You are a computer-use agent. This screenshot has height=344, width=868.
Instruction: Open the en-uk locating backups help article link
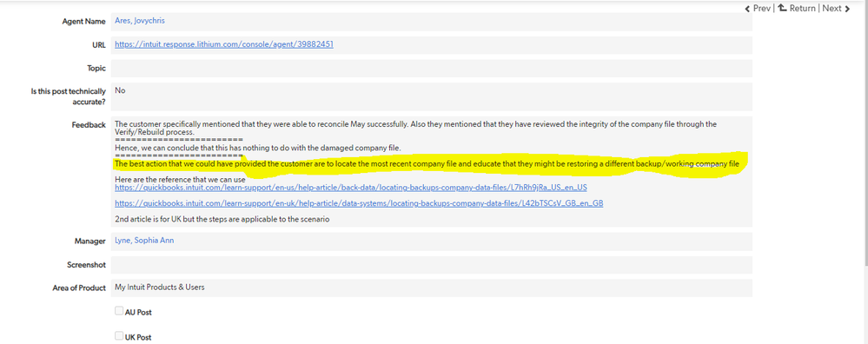[x=359, y=203]
